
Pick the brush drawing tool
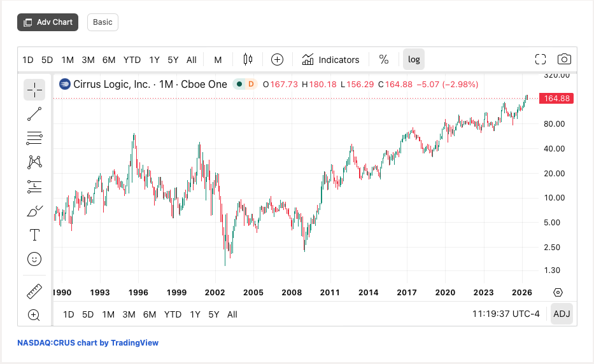point(34,211)
